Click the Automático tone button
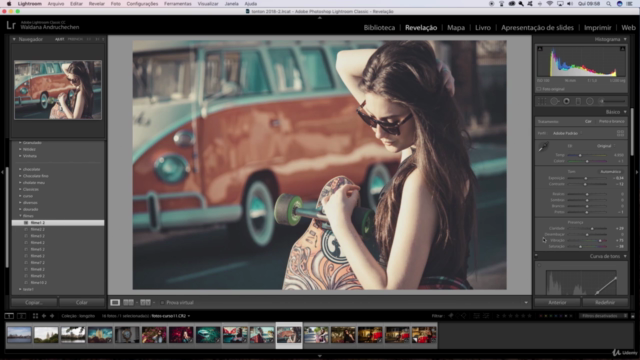Screen dimensions: 640x360 610,171
